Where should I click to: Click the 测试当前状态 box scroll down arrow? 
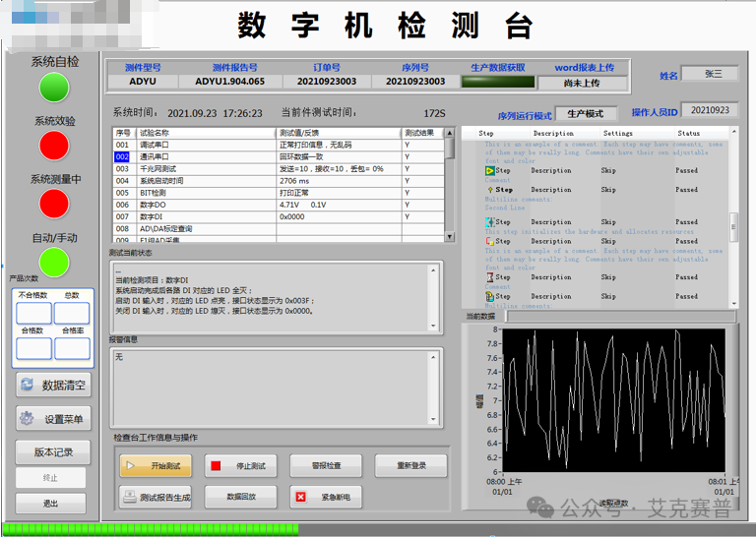tap(433, 327)
